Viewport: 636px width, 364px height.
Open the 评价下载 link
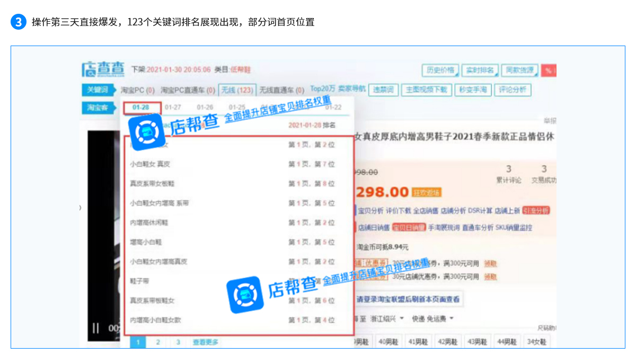[x=398, y=210]
